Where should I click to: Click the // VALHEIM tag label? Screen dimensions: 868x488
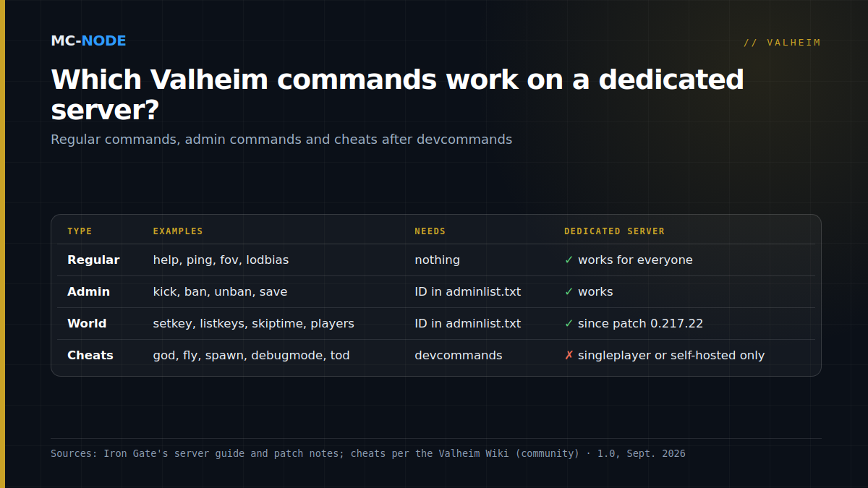782,43
